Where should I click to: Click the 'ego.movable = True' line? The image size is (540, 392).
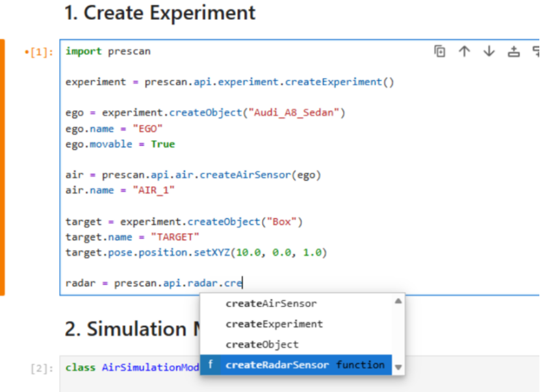[120, 144]
